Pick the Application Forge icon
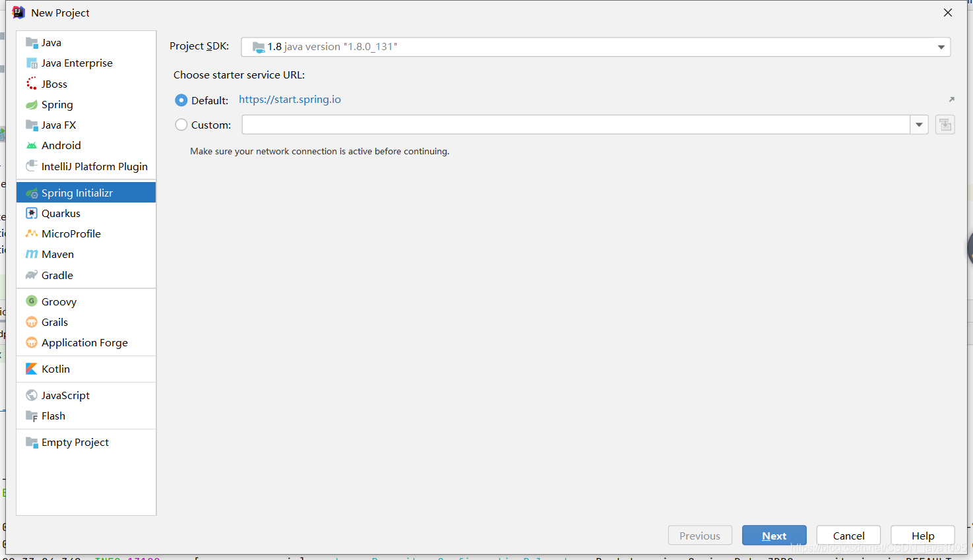Viewport: 973px width, 560px height. click(31, 342)
